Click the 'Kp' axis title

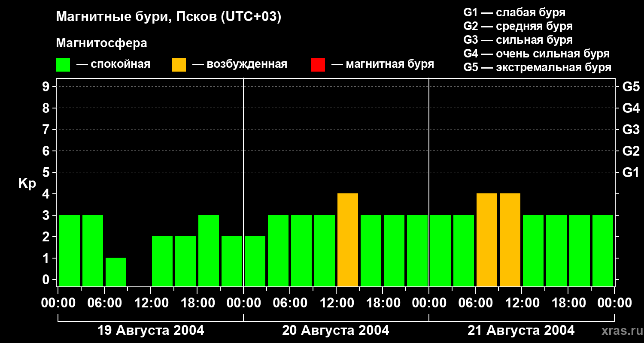27,184
